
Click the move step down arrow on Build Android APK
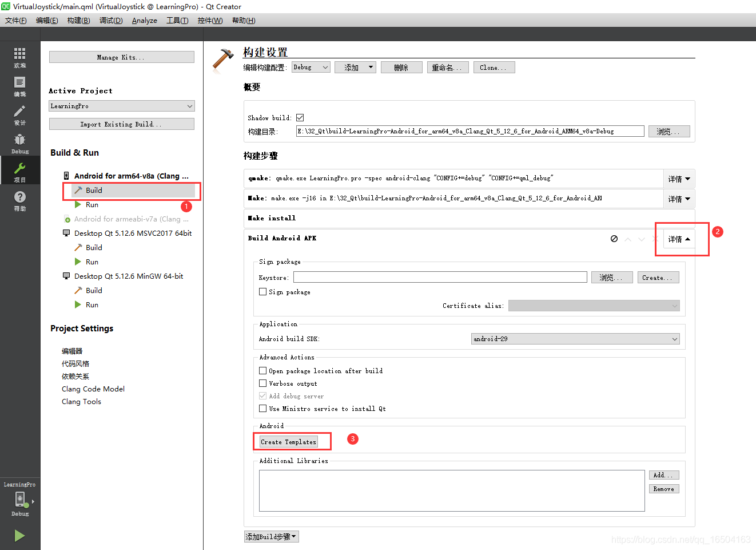coord(642,239)
